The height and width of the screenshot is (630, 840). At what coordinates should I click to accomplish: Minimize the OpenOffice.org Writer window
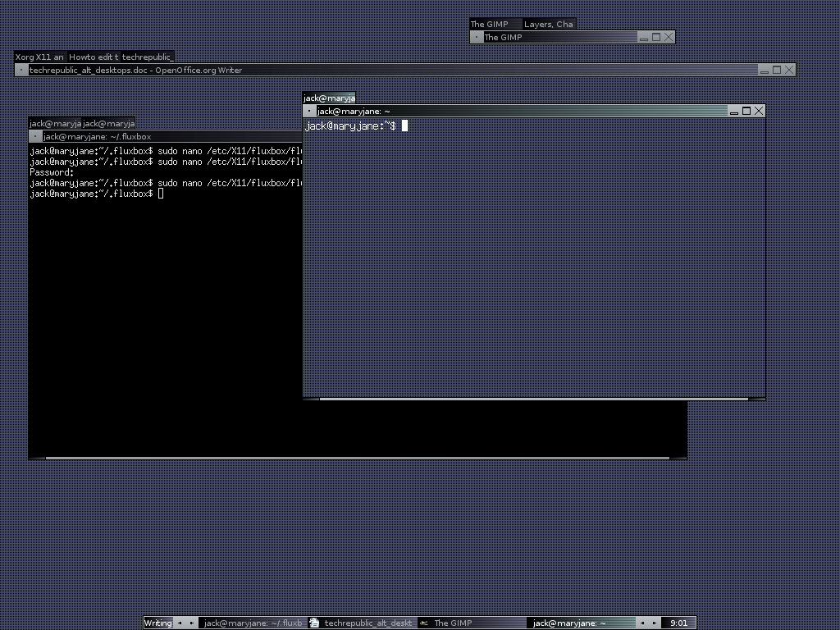click(765, 70)
